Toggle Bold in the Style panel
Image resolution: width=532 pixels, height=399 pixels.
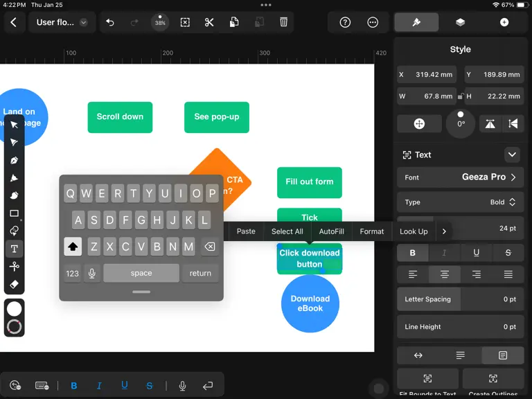click(x=413, y=253)
